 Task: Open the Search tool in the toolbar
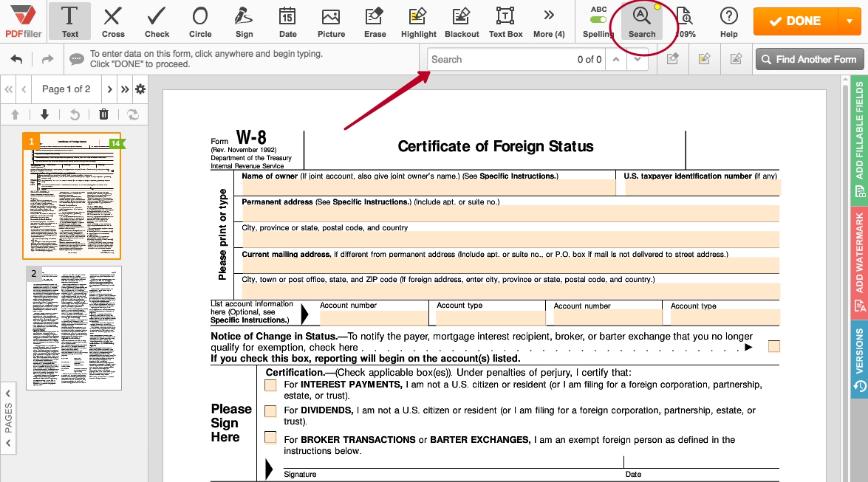[642, 21]
